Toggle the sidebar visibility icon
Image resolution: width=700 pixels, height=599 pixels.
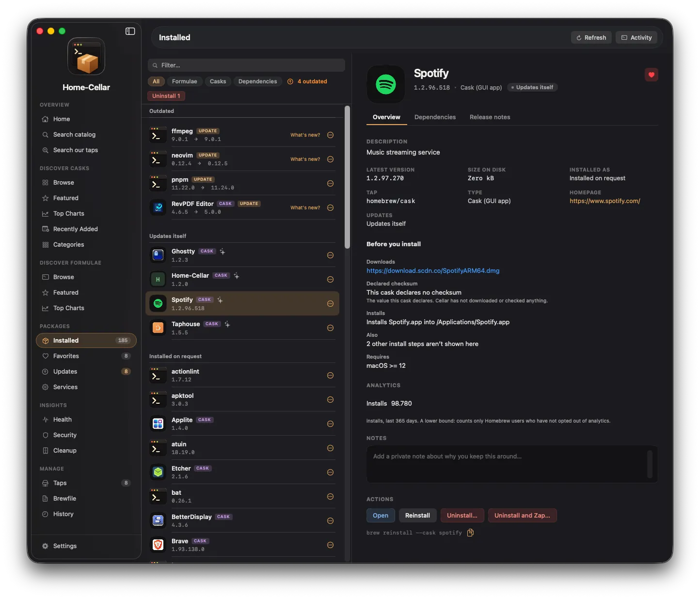130,31
